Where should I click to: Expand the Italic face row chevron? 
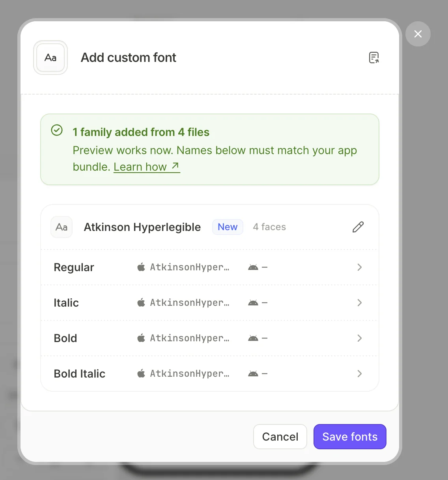[359, 303]
